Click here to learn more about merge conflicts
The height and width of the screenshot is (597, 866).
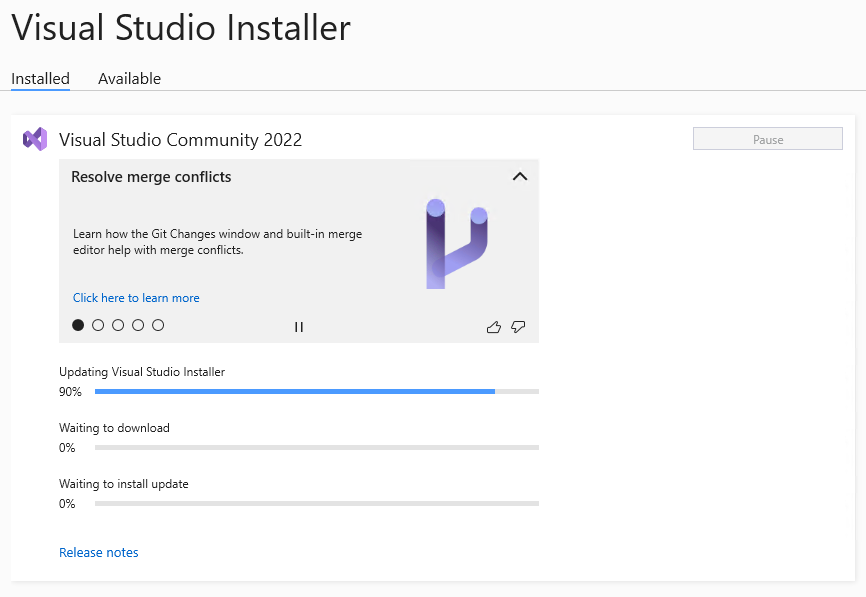[136, 297]
